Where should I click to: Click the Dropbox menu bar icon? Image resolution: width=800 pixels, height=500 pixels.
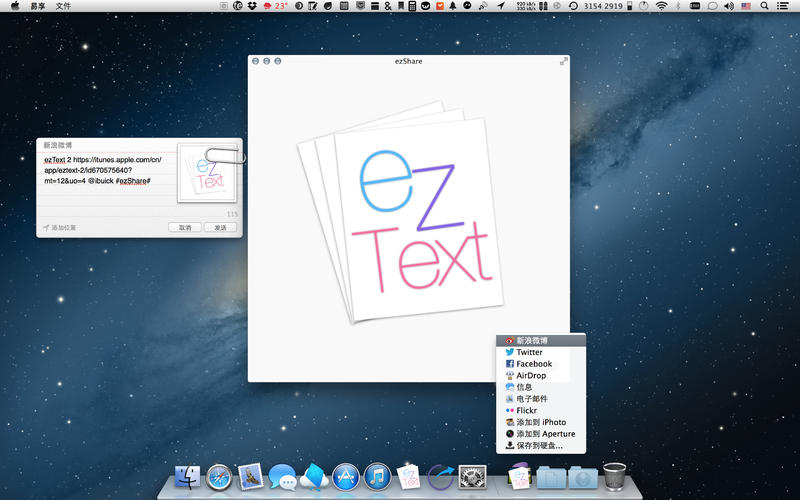click(252, 6)
